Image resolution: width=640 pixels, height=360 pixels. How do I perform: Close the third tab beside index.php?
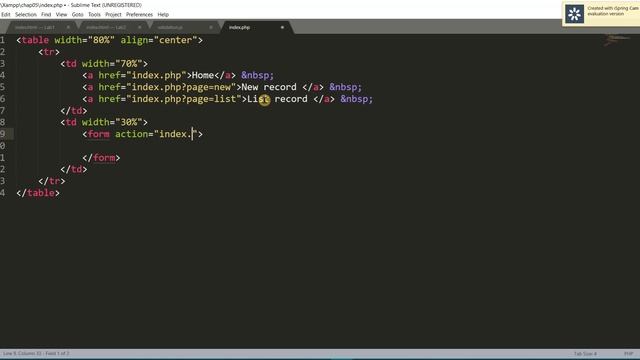click(x=211, y=27)
